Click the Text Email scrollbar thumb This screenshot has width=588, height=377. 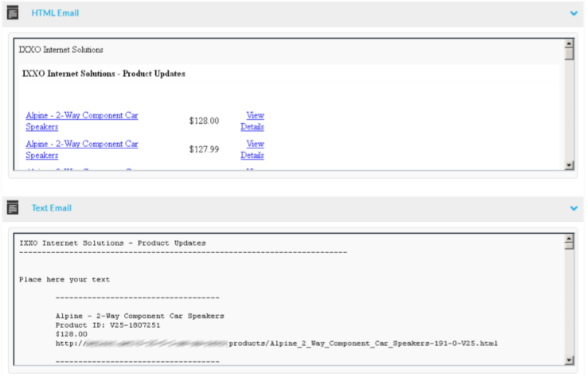[x=569, y=244]
